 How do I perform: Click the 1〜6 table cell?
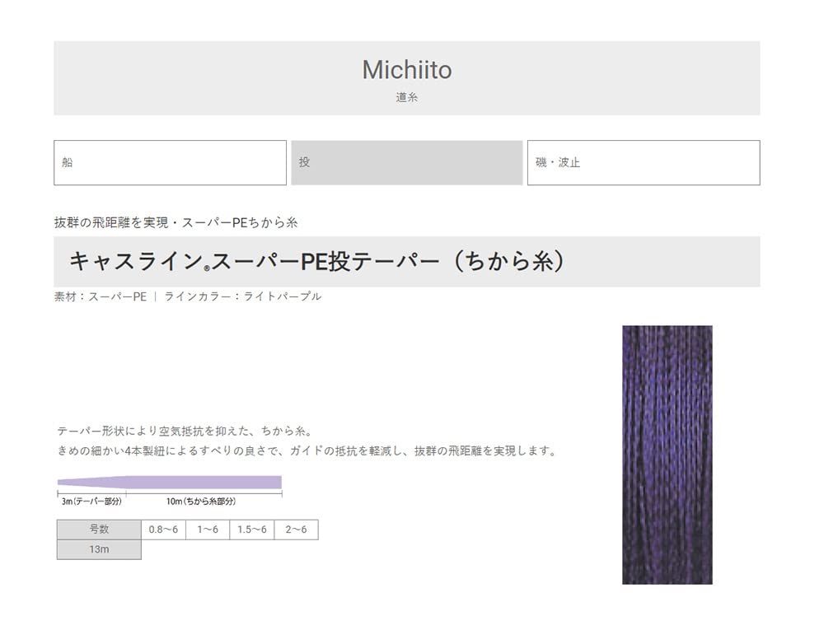coord(208,530)
